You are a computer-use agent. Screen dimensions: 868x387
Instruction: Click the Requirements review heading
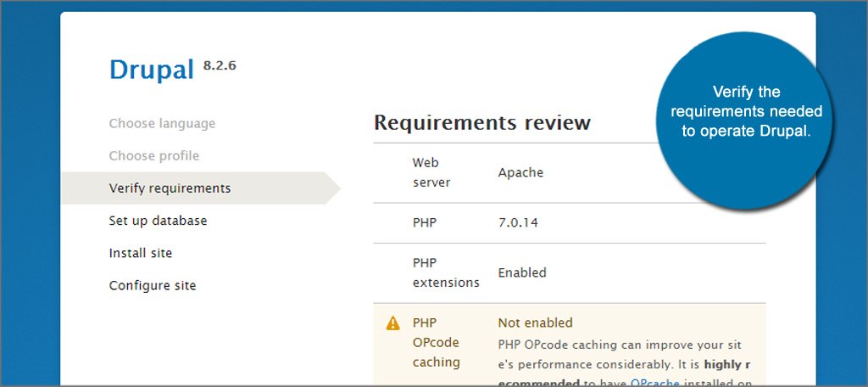(481, 122)
